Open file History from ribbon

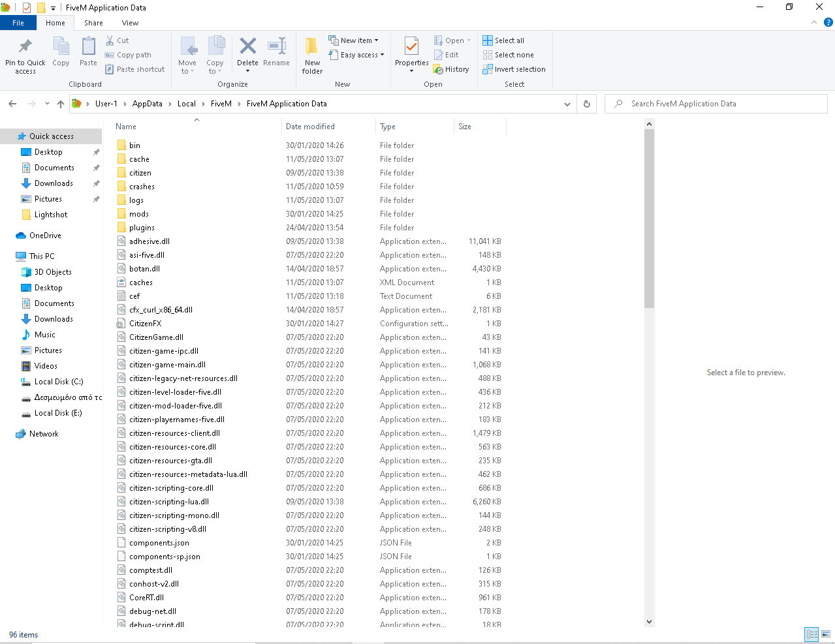(x=451, y=69)
